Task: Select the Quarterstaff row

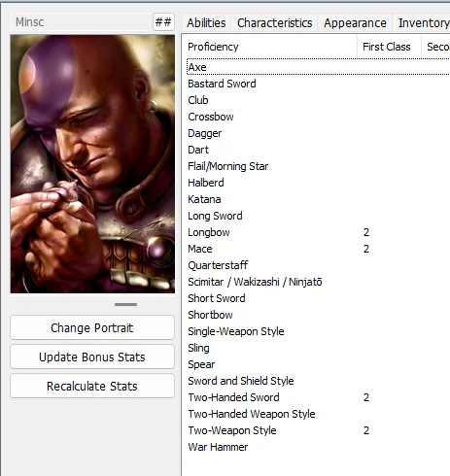Action: click(x=318, y=265)
